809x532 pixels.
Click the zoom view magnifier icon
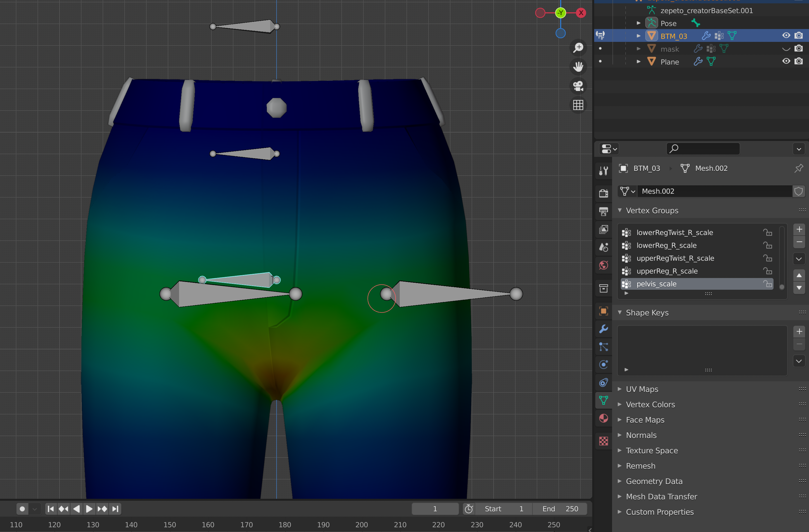tap(578, 47)
